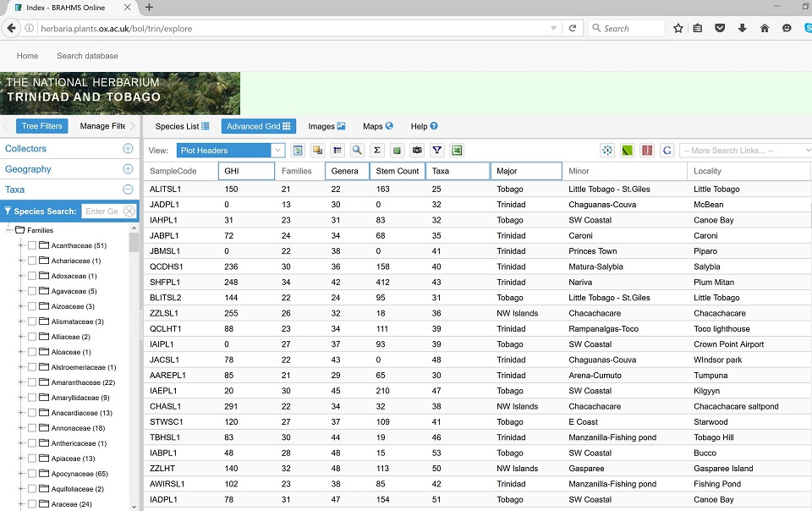Go to the Home link
The width and height of the screenshot is (812, 511).
[x=27, y=56]
